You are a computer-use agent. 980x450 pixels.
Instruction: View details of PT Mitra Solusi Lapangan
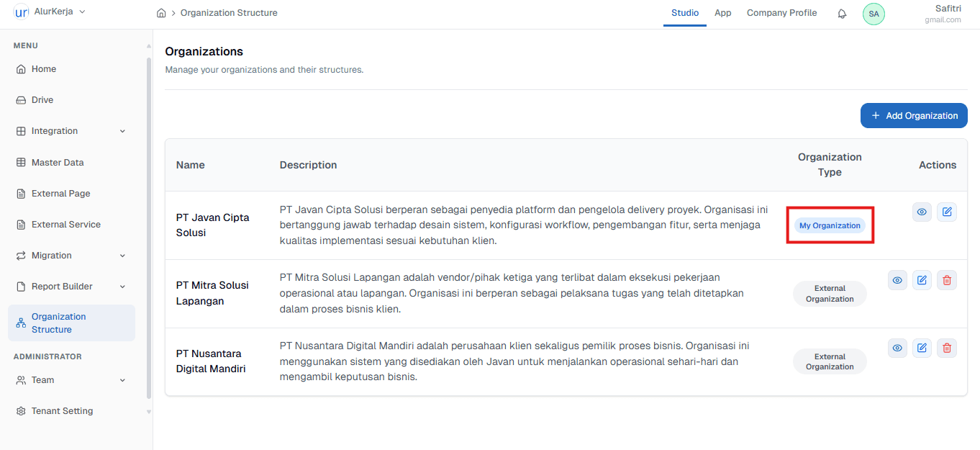pos(897,279)
